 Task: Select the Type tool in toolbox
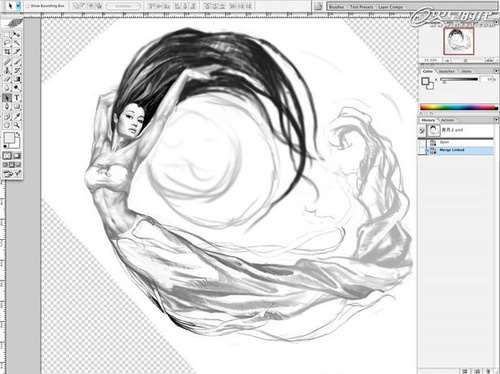(17, 98)
